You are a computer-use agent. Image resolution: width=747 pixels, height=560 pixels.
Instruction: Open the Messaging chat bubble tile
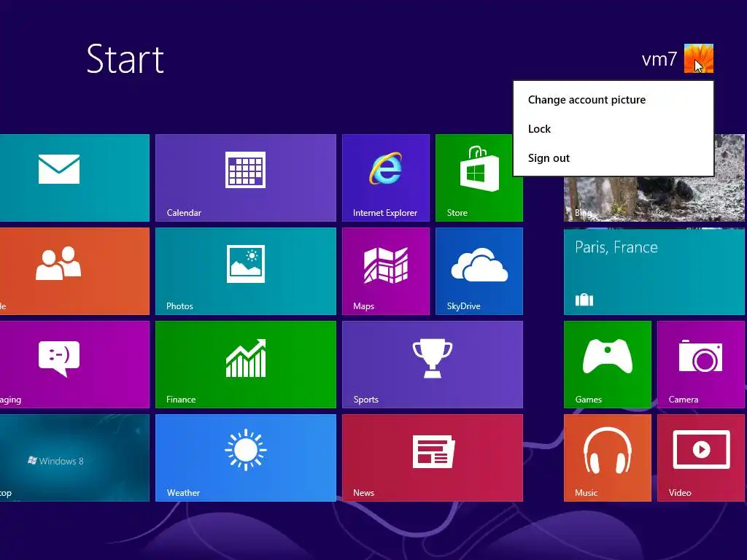[x=74, y=365]
